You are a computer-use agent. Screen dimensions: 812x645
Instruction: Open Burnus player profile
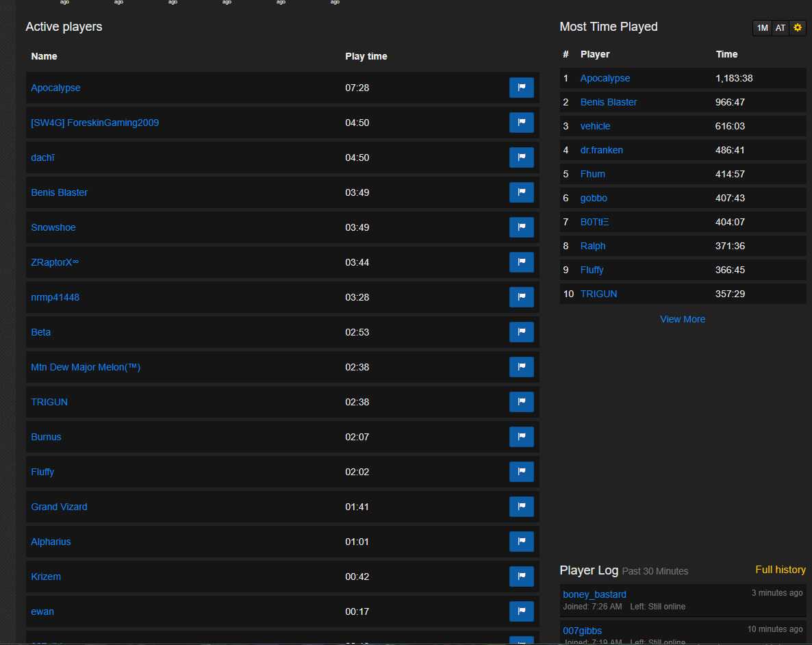click(x=46, y=437)
